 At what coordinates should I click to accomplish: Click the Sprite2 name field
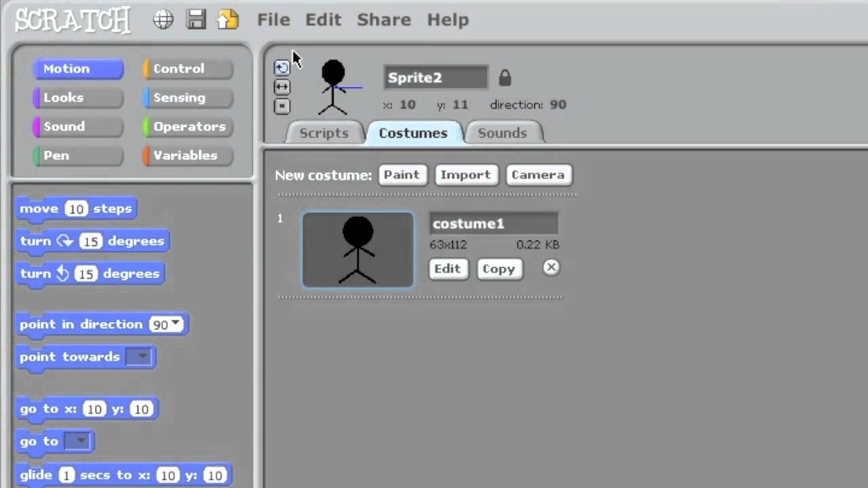(x=435, y=77)
